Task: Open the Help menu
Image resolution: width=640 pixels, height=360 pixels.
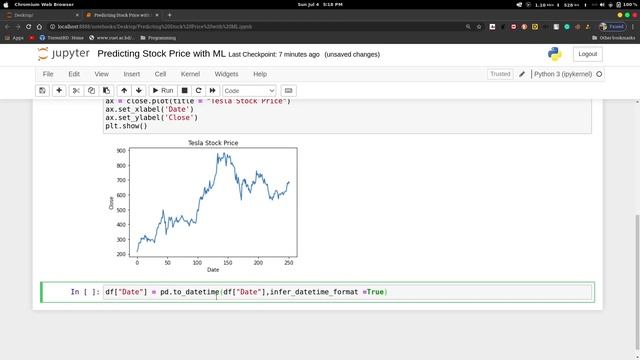Action: coord(260,74)
